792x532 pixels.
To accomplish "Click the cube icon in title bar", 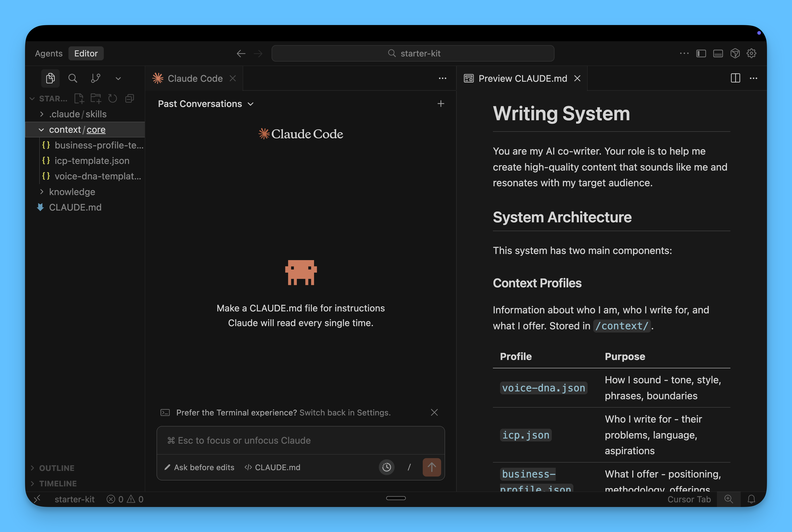I will 735,53.
